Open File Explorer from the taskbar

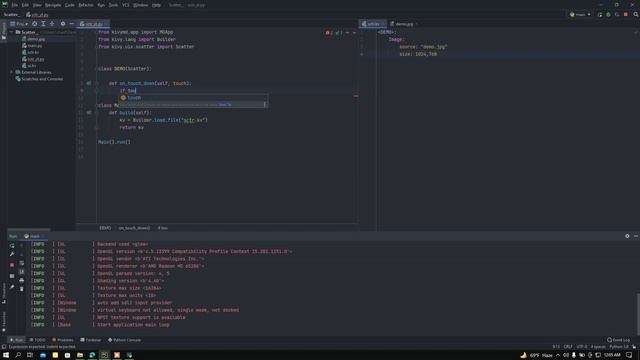(x=80, y=355)
